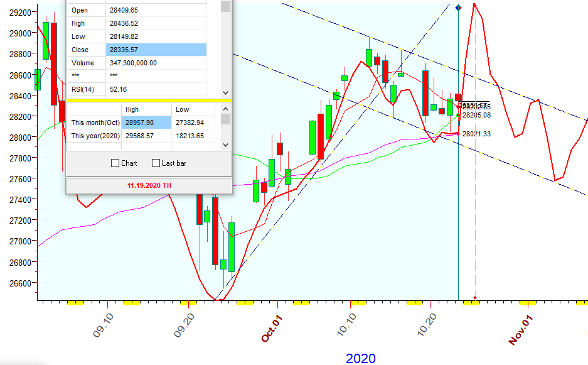This screenshot has width=588, height=365.
Task: Click the lower table's scroll down arrow
Action: pyautogui.click(x=226, y=145)
